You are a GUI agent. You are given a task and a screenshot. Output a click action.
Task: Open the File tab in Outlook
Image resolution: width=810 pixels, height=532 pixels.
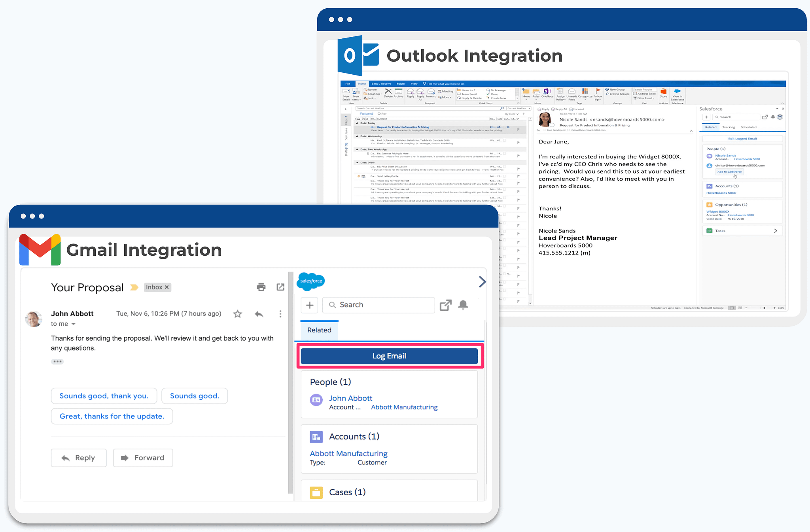click(x=348, y=84)
